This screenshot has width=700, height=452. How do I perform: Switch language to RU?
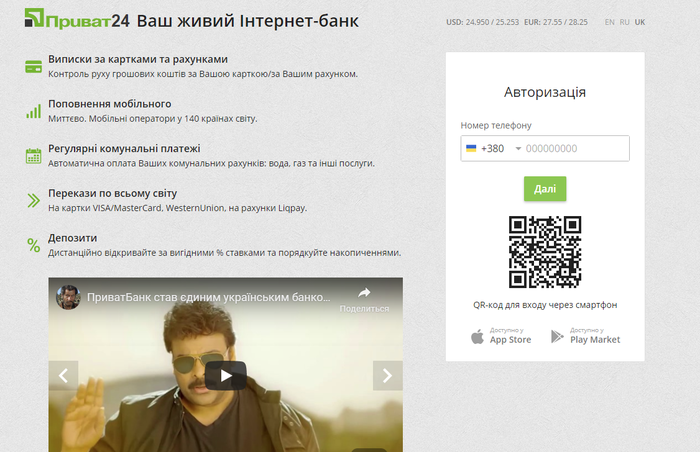tap(625, 22)
